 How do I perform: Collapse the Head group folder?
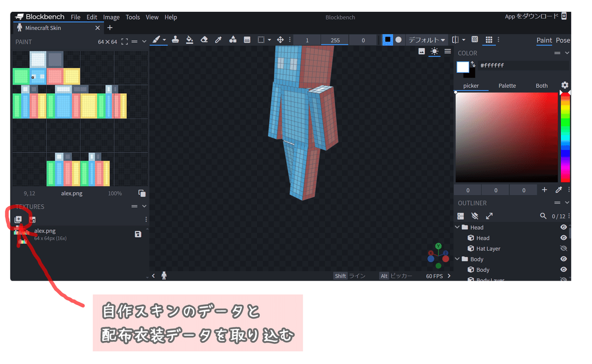pos(457,227)
